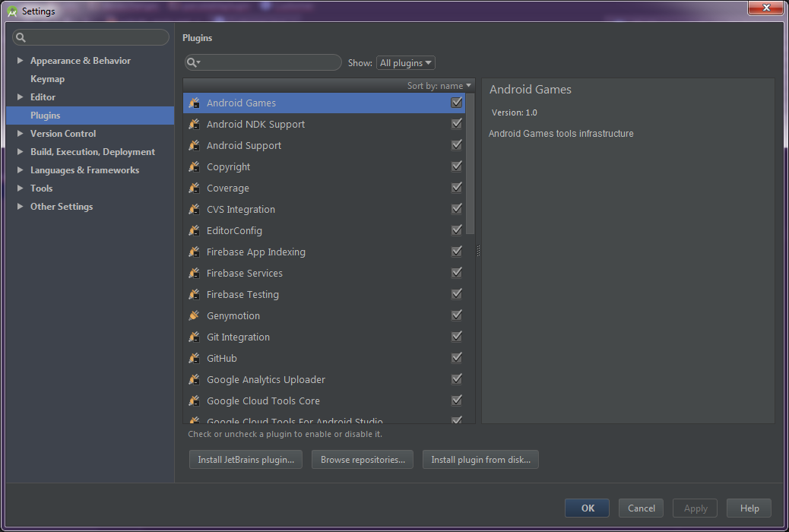Click the plugin list vertical scrollbar
The height and width of the screenshot is (532, 789).
471,163
